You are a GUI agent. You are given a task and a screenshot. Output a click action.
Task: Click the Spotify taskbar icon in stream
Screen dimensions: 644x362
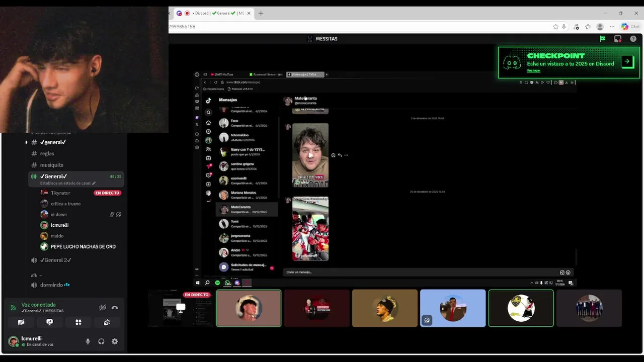[217, 283]
